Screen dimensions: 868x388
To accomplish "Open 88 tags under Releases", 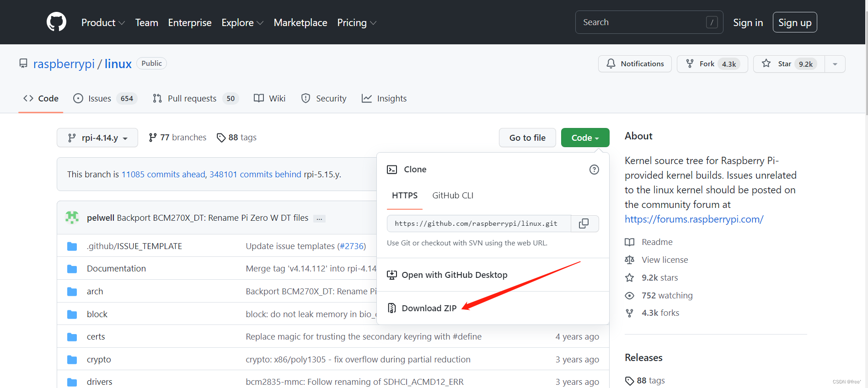I will coord(645,381).
